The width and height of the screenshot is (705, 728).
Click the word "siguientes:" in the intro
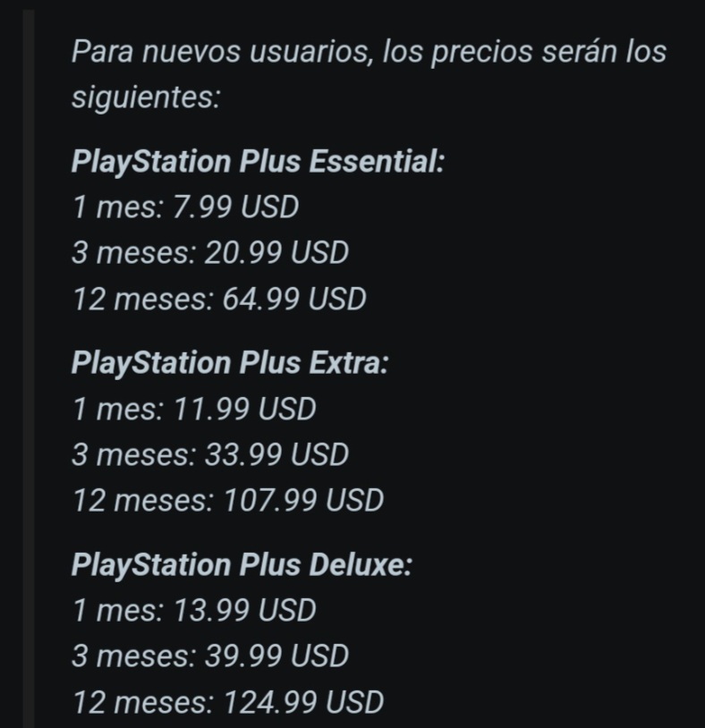146,98
